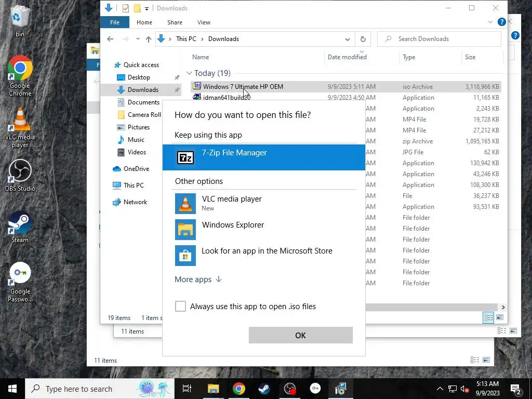Screen dimensions: 532x399
Task: Refresh the Downloads folder
Action: click(x=363, y=39)
